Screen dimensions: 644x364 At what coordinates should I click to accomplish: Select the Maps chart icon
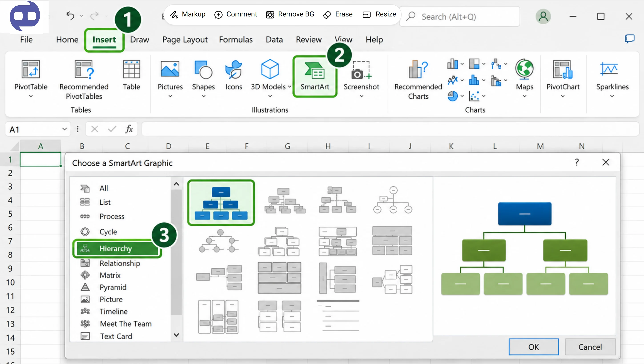[525, 78]
